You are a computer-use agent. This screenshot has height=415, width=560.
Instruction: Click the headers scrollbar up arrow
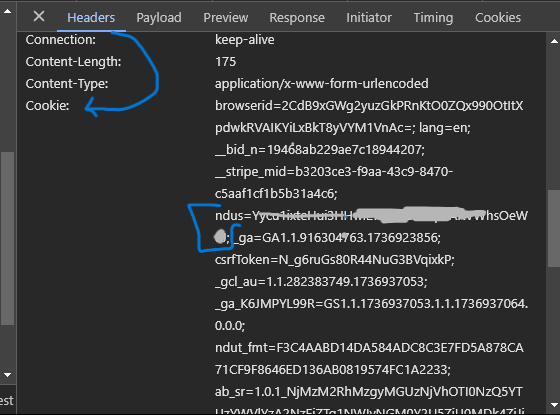click(x=554, y=41)
